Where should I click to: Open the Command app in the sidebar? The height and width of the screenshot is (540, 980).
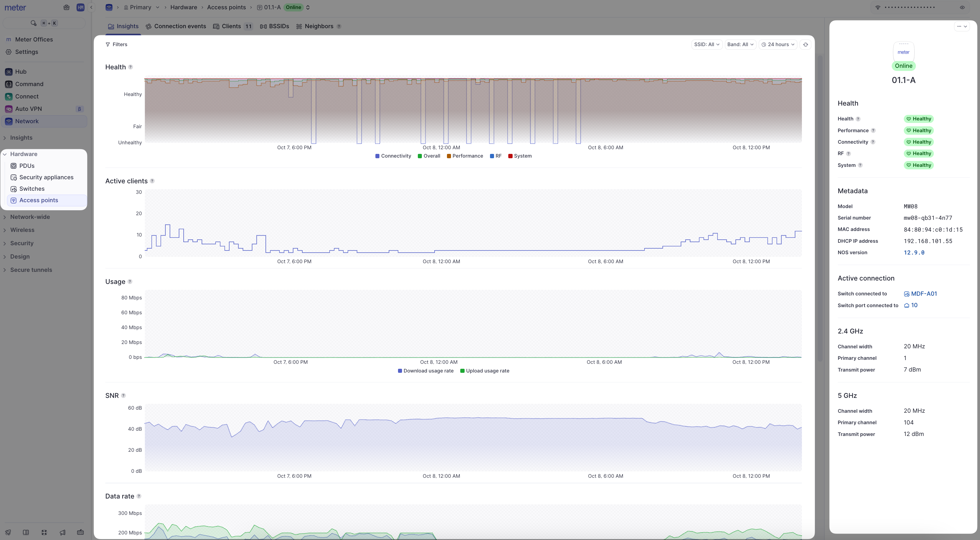pyautogui.click(x=29, y=84)
